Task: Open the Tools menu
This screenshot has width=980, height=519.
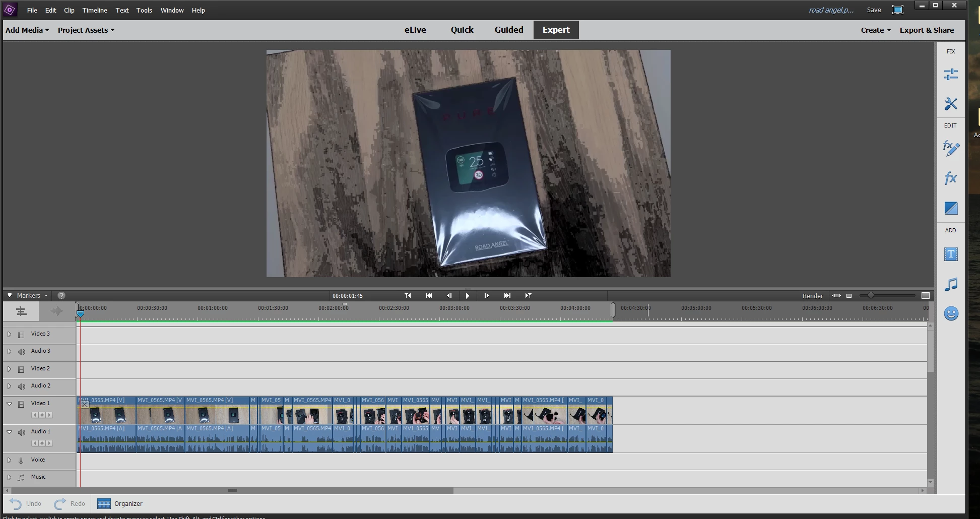Action: [144, 10]
